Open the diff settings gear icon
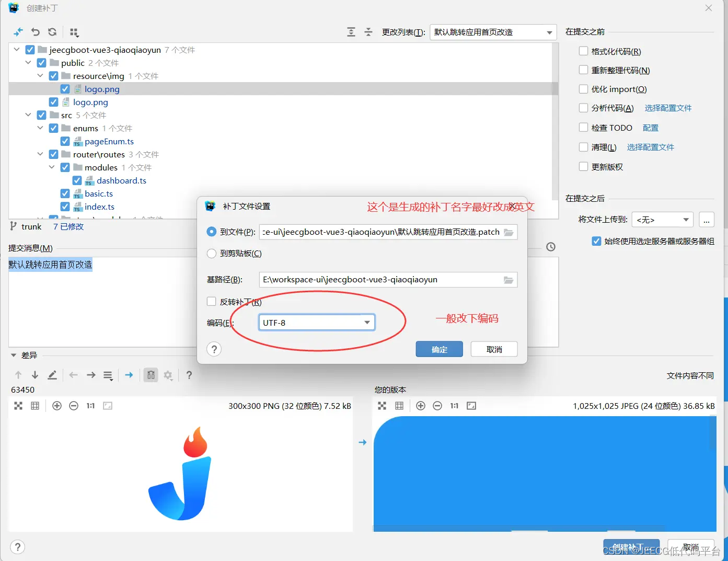This screenshot has height=561, width=728. click(168, 375)
